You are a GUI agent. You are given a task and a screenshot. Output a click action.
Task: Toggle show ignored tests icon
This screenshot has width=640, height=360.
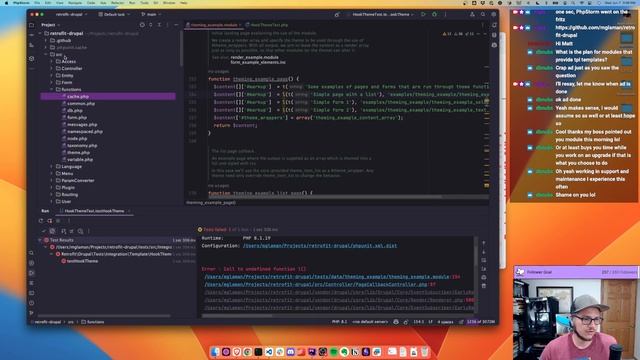(52, 231)
